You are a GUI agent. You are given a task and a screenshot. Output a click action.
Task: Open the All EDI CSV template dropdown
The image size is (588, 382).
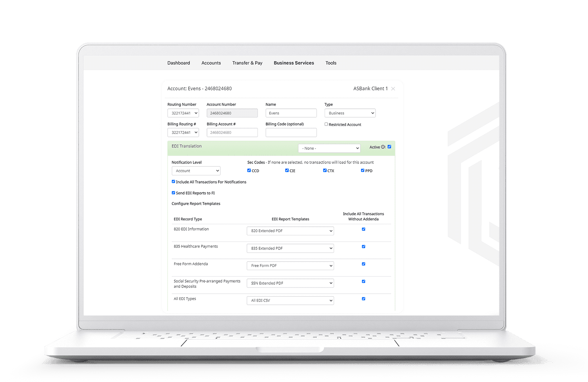[290, 300]
